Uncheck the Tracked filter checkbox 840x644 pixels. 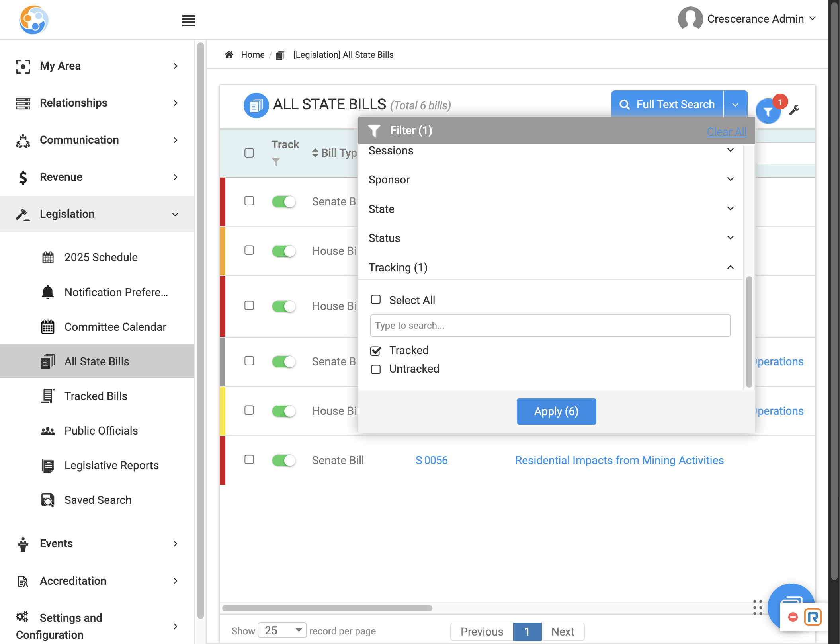376,351
